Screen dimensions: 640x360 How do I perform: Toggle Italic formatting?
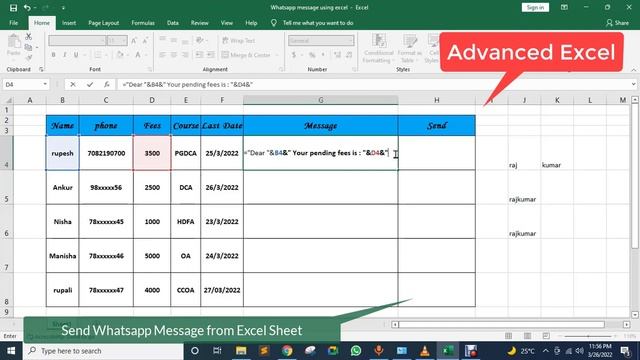tap(64, 55)
